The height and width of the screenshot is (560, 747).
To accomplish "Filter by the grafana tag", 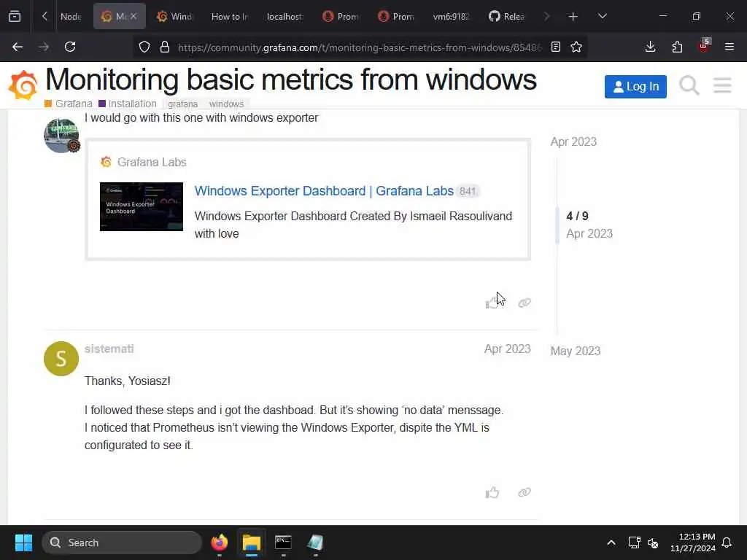I will pos(182,104).
